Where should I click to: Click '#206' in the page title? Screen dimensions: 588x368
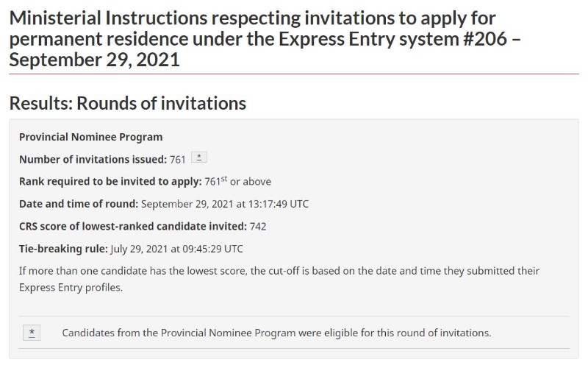(x=486, y=39)
